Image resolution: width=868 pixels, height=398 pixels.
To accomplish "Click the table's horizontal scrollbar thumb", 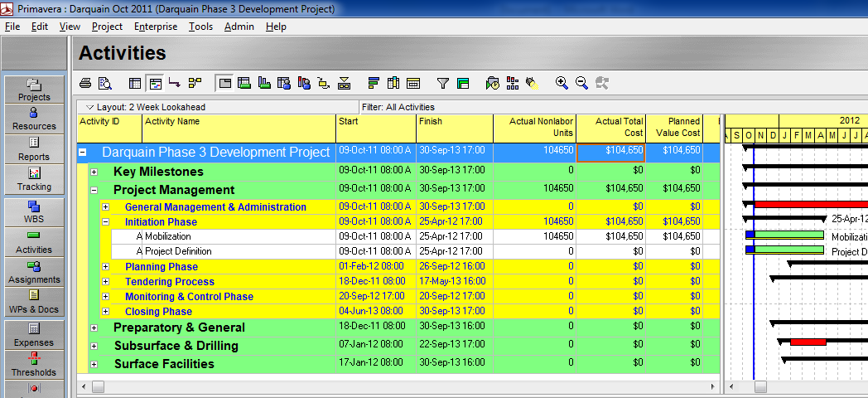I will pos(98,386).
